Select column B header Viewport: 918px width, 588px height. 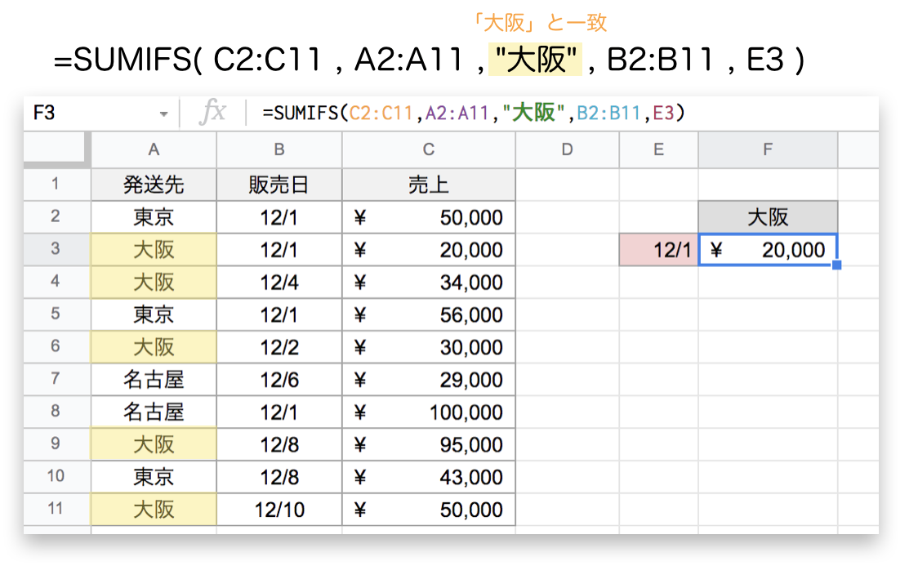pos(279,150)
